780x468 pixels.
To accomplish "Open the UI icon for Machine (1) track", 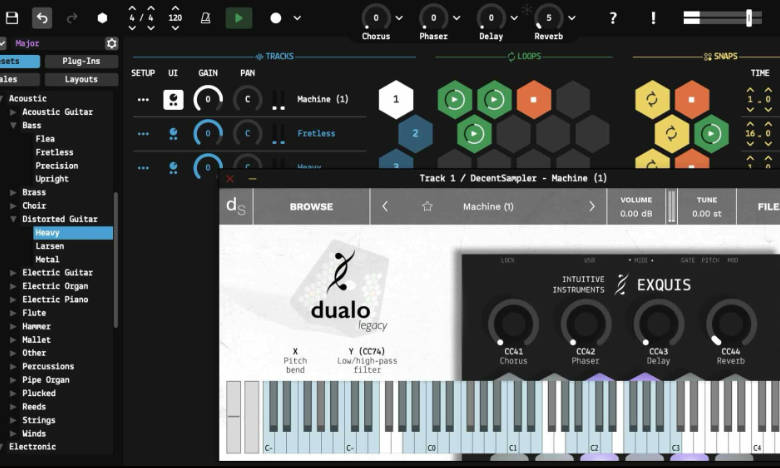I will [173, 99].
